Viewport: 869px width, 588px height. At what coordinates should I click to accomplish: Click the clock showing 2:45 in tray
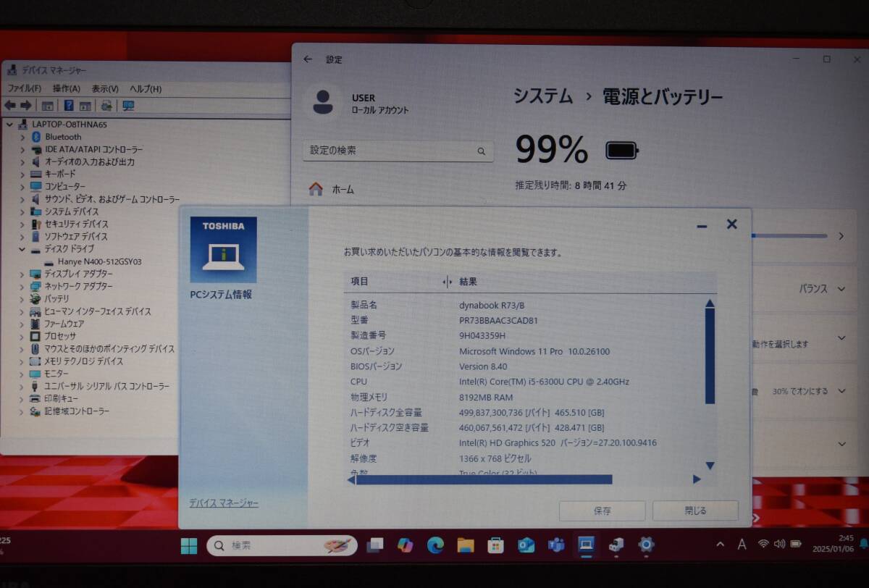(x=846, y=539)
